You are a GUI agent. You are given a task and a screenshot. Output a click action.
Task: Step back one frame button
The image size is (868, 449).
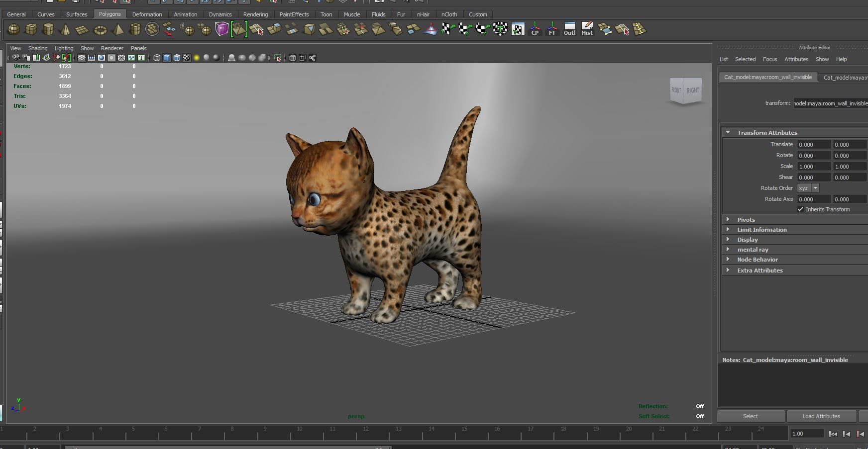(x=846, y=434)
